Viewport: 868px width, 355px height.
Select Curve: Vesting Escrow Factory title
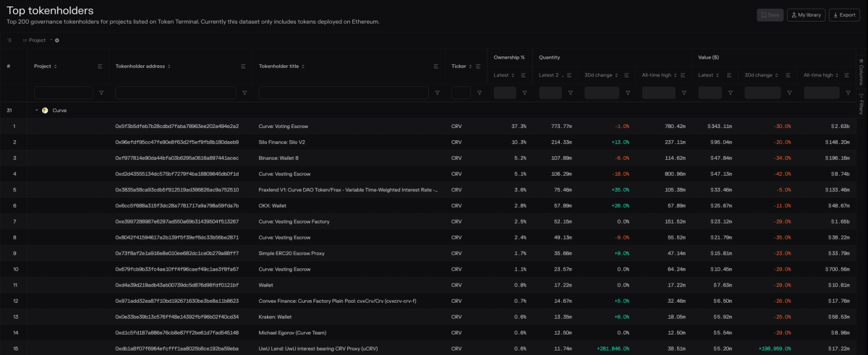pyautogui.click(x=294, y=222)
